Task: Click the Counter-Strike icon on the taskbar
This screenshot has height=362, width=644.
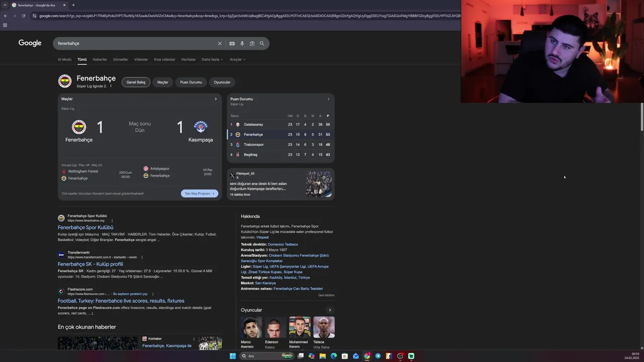Action: pos(389,356)
